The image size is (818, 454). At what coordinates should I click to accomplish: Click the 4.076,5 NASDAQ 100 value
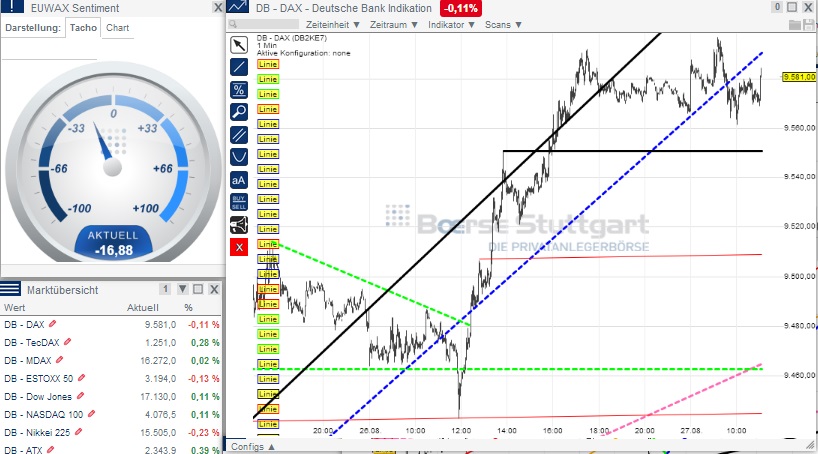click(x=161, y=414)
